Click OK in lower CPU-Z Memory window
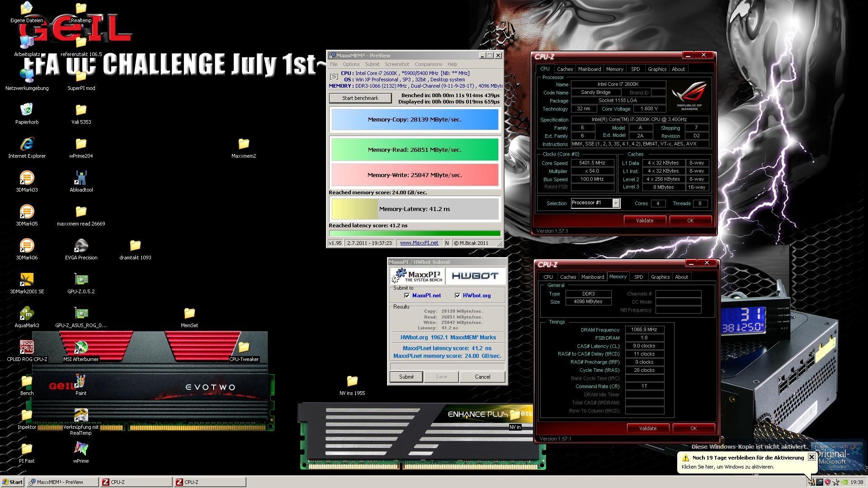868x488 pixels. coord(693,428)
